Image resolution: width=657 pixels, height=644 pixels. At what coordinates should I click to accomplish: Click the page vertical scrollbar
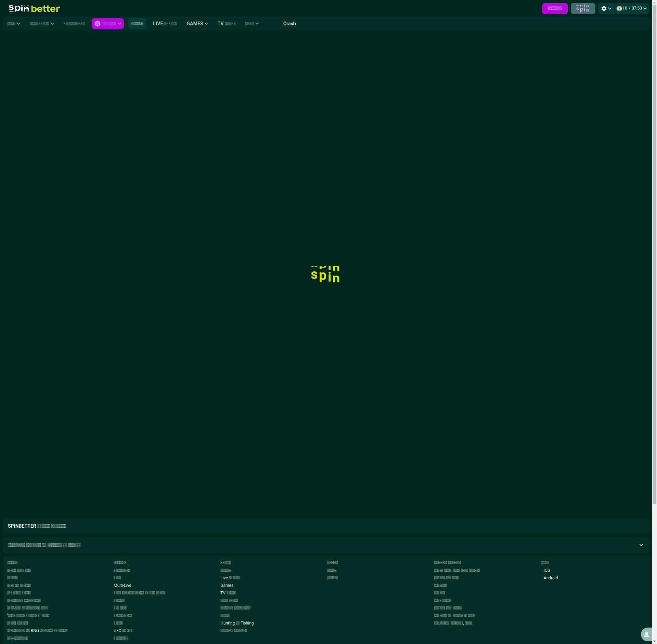pos(654,240)
